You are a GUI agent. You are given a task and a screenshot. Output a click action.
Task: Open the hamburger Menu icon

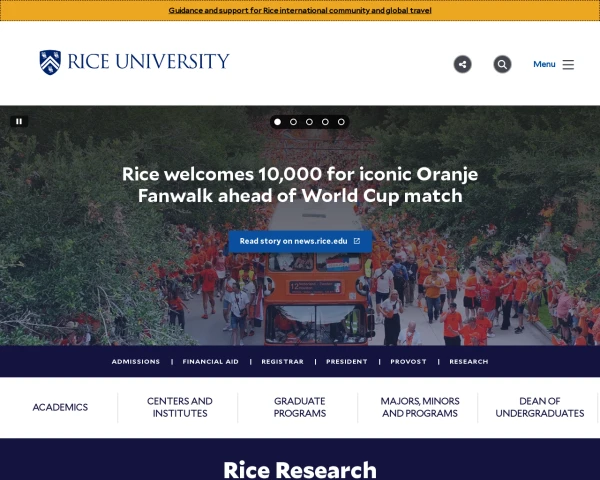(568, 64)
